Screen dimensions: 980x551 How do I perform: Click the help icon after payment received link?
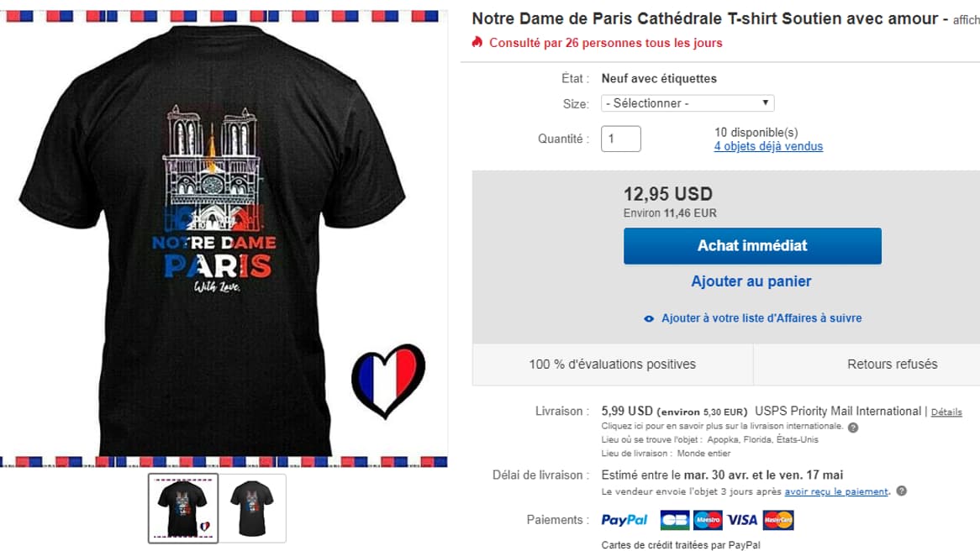[x=901, y=491]
